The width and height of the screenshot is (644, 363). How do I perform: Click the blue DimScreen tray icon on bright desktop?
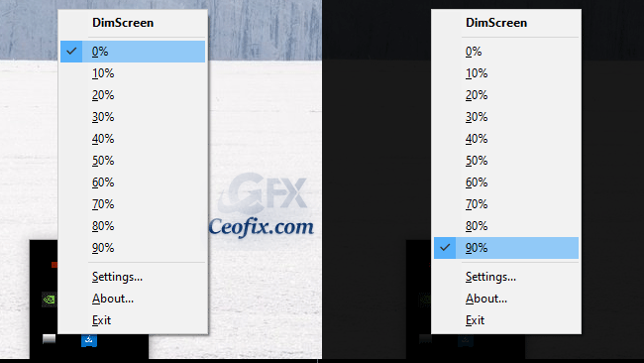pyautogui.click(x=89, y=340)
